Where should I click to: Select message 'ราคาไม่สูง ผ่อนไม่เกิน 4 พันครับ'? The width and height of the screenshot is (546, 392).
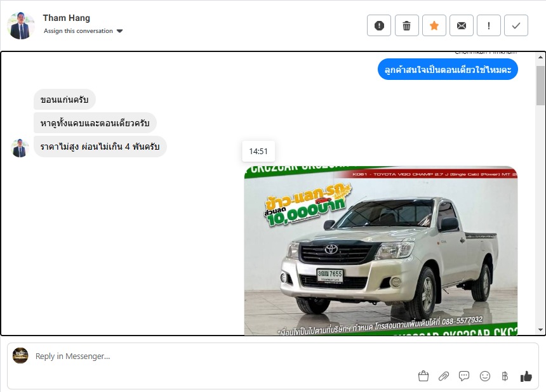click(100, 147)
